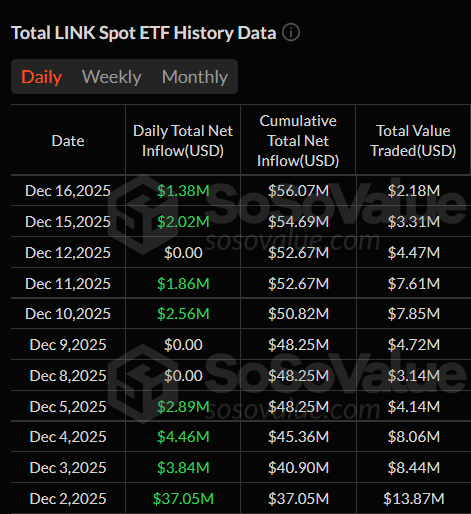Click the Date column header
471x514 pixels.
point(68,141)
